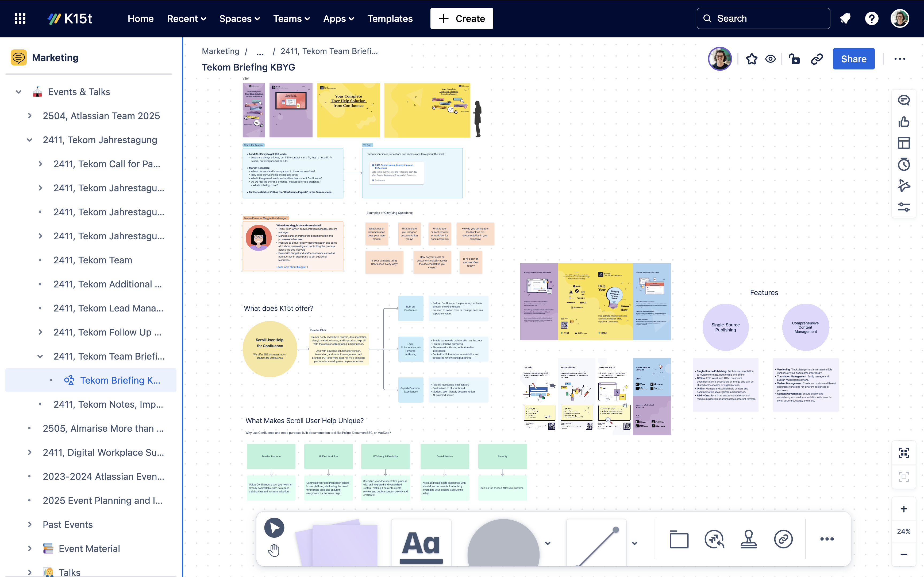Click the watch/eye icon to follow page
The height and width of the screenshot is (577, 924).
coord(771,59)
